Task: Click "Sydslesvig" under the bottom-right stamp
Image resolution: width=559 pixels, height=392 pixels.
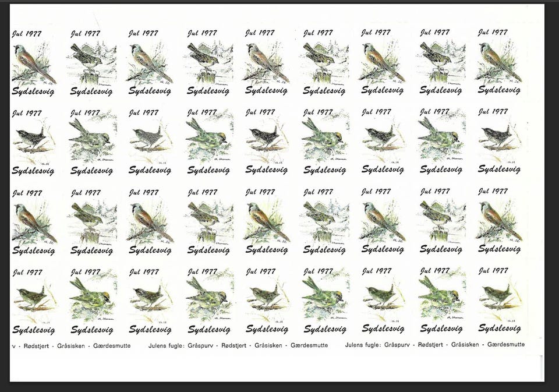Action: tap(500, 328)
